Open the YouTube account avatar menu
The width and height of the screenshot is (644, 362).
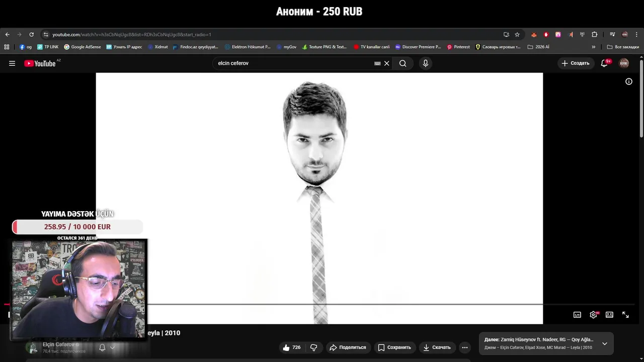coord(624,63)
